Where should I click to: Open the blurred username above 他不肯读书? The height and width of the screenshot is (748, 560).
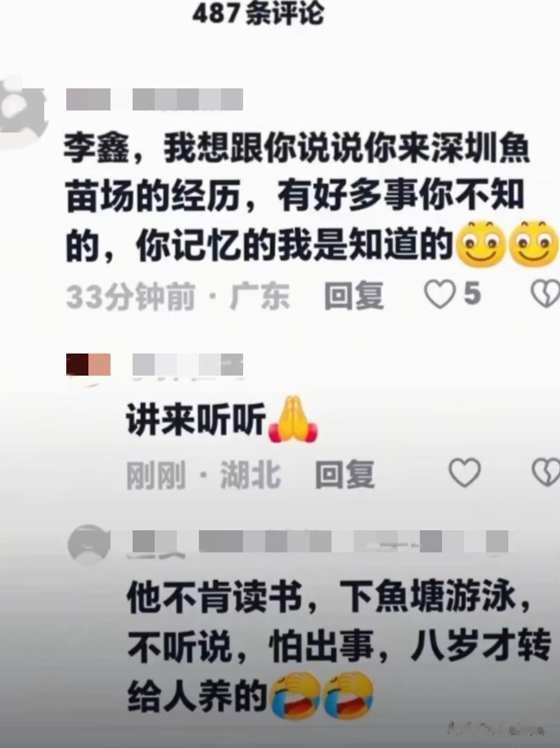[320, 541]
